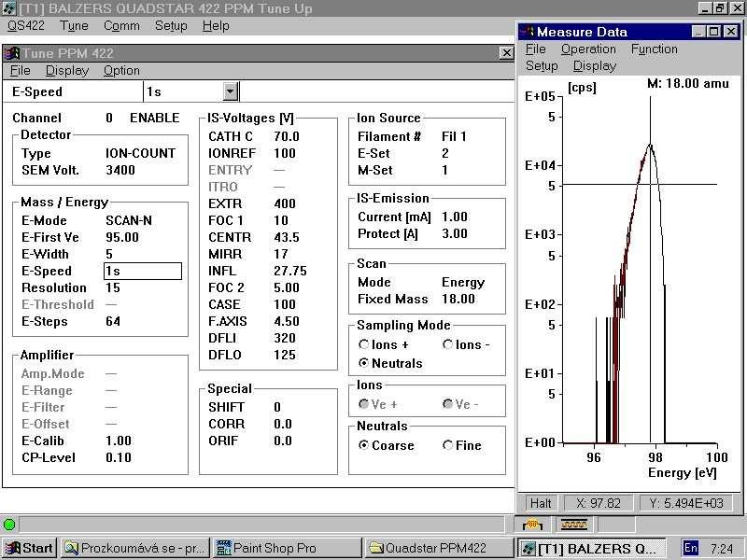Click the SEM Volt. value 3400
The image size is (747, 560).
(x=120, y=170)
